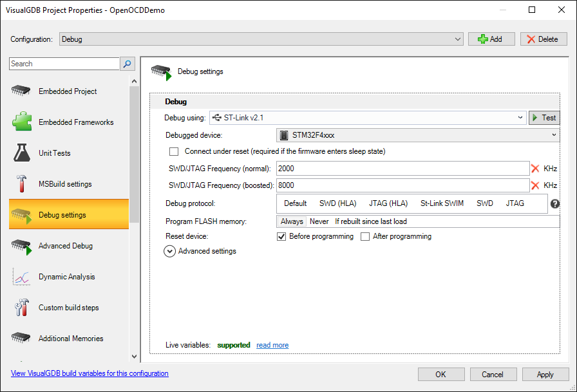Click the Delete configuration button

[544, 39]
